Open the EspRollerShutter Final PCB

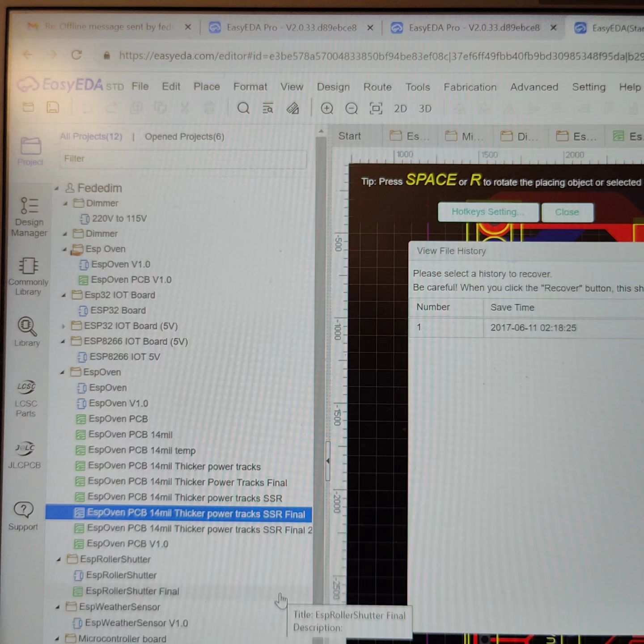[x=132, y=591]
